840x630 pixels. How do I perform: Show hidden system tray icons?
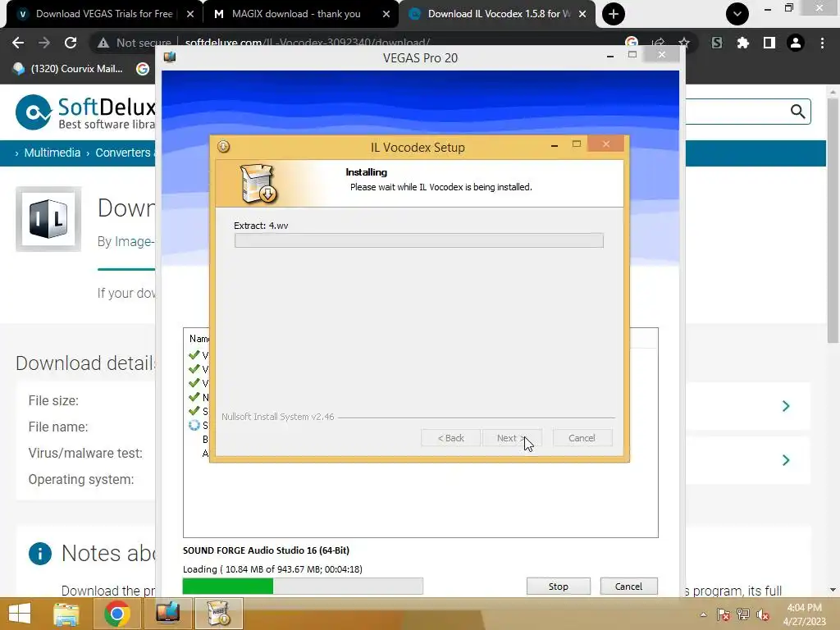[x=703, y=614]
